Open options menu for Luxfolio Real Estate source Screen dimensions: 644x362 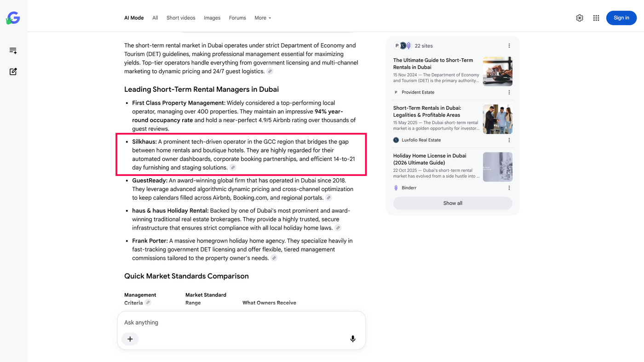[509, 140]
